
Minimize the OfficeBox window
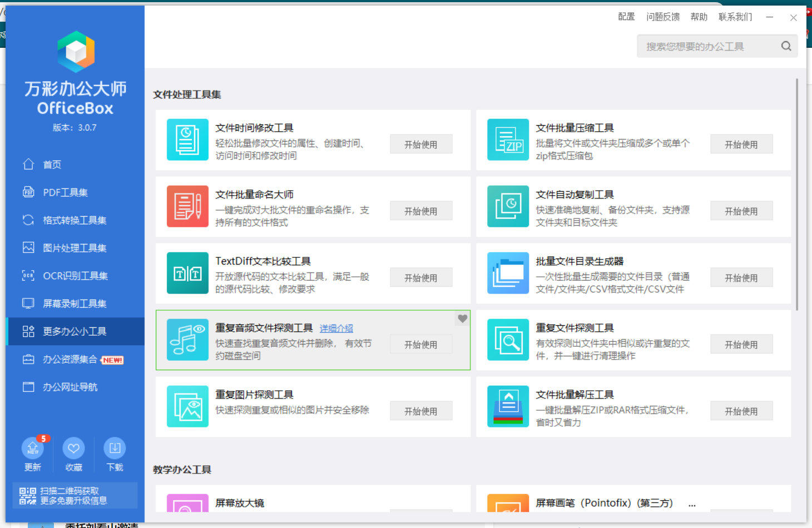pos(770,17)
